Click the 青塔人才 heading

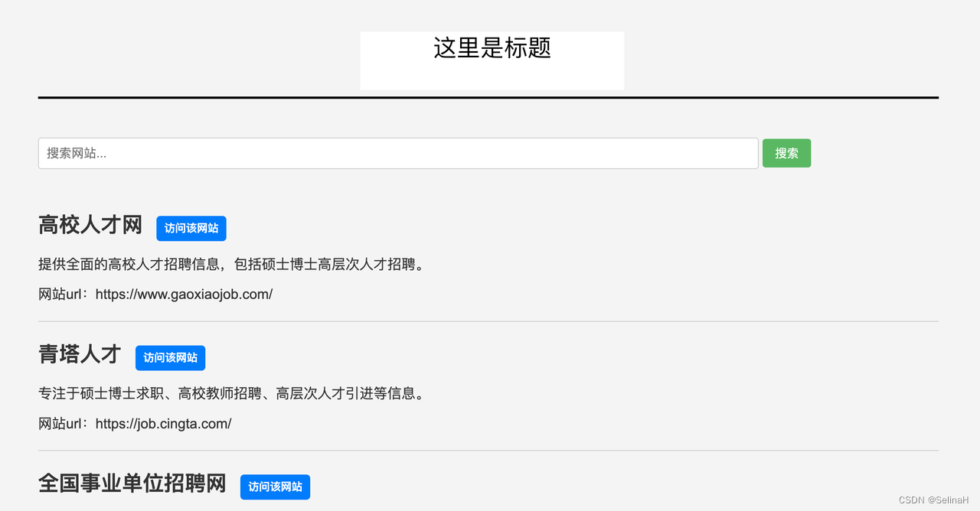(79, 354)
